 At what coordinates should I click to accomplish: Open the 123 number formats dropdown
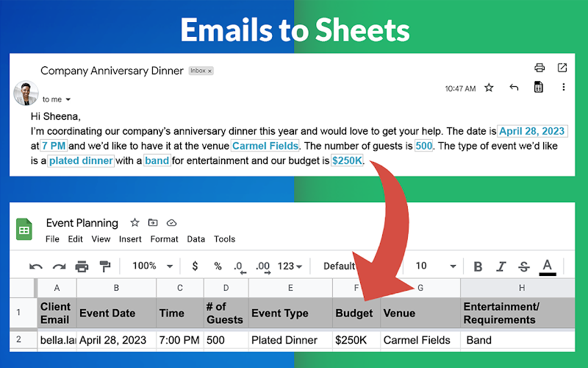point(290,266)
